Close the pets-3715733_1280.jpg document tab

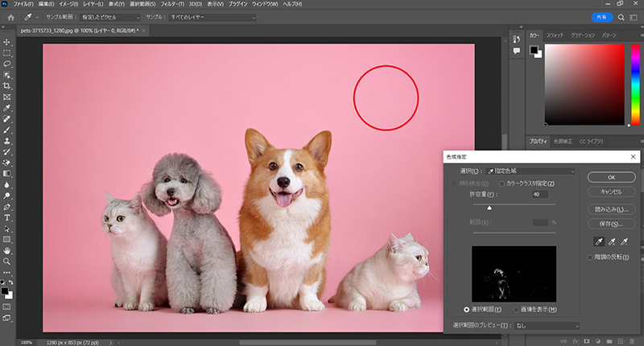[x=144, y=31]
